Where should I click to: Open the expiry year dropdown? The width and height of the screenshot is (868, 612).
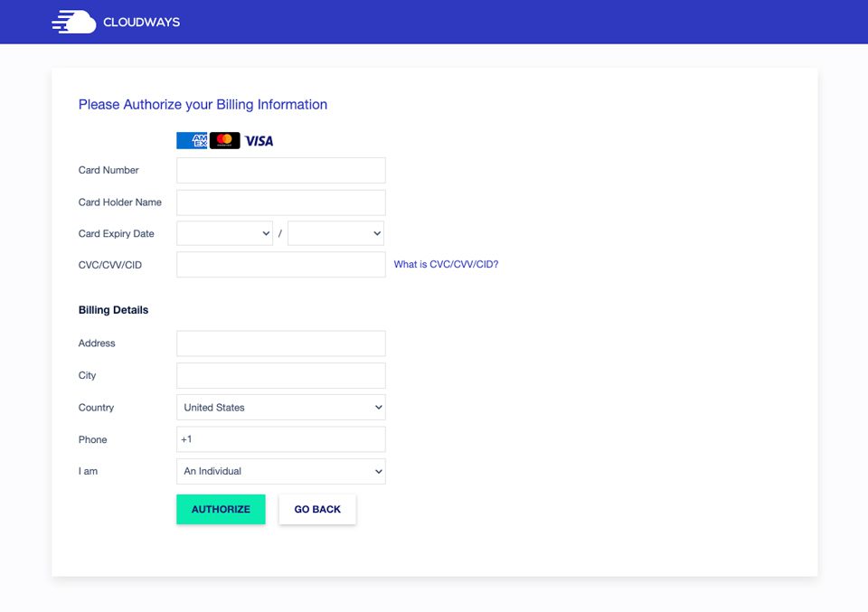point(335,233)
